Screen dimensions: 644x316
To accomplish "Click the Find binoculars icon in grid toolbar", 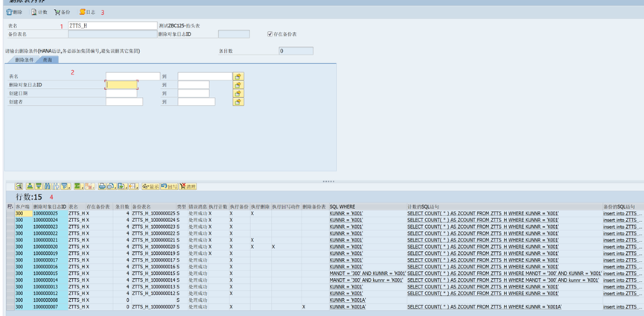I will click(47, 186).
